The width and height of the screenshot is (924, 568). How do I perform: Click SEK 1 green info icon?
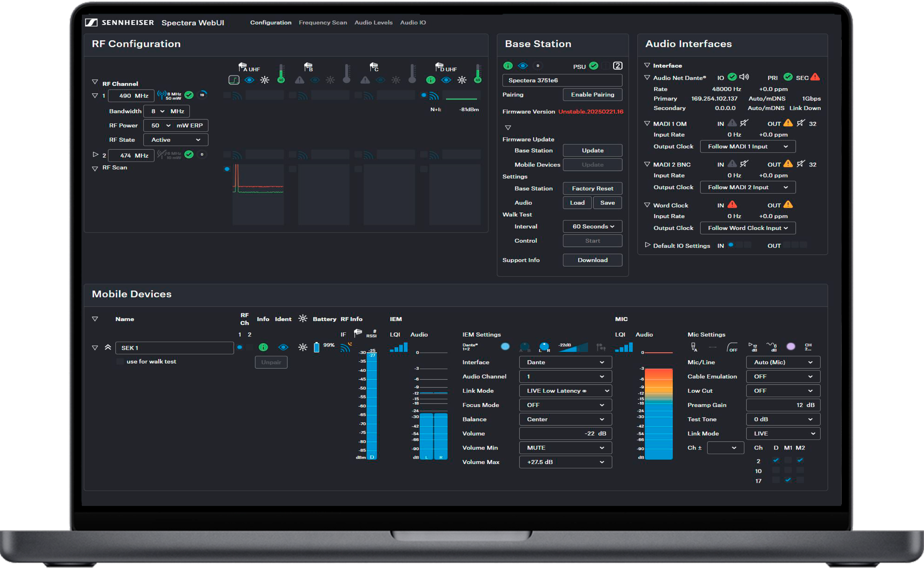[263, 347]
